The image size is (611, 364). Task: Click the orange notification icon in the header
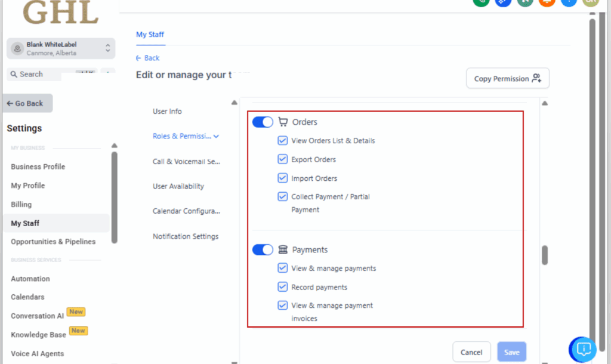pyautogui.click(x=547, y=2)
